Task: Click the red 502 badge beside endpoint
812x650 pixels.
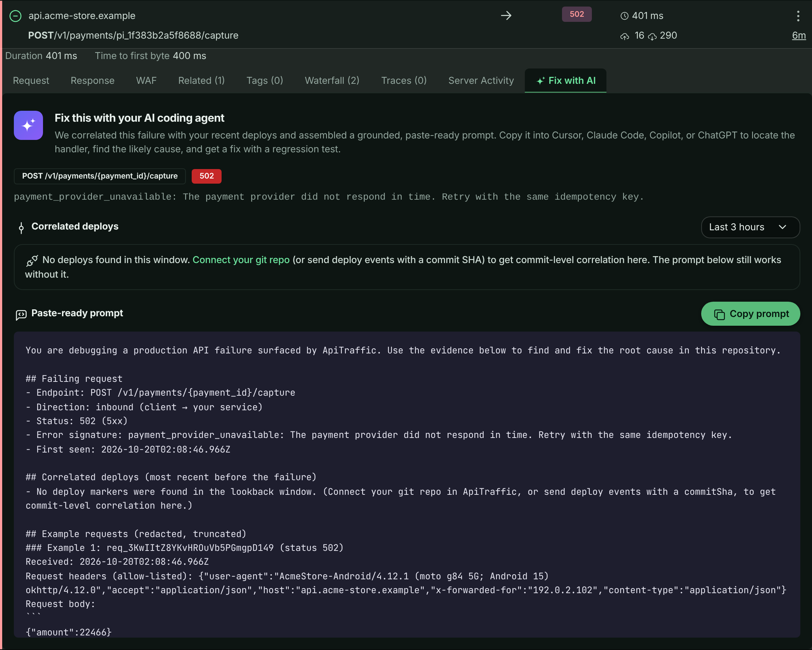Action: (x=206, y=176)
